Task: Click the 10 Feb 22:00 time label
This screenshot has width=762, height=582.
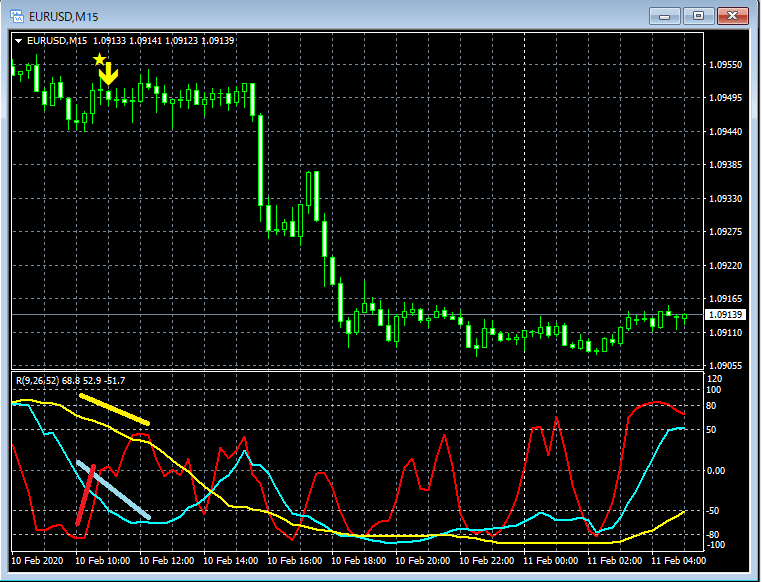Action: point(486,561)
